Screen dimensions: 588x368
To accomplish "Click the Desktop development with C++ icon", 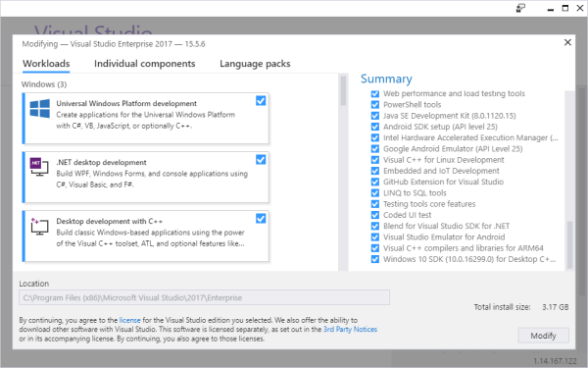I will [x=39, y=226].
